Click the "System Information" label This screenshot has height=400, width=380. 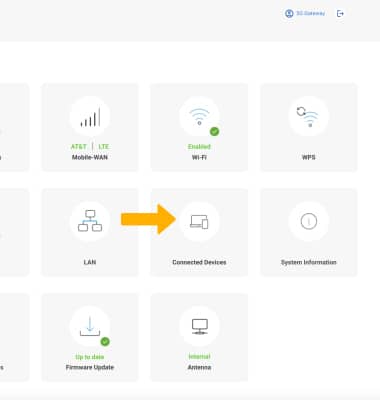click(x=309, y=262)
